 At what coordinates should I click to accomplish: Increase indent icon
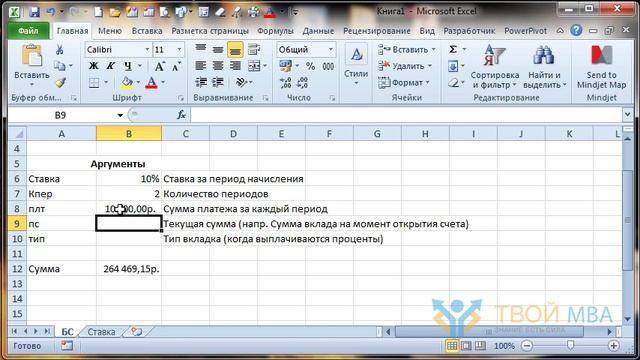(218, 82)
